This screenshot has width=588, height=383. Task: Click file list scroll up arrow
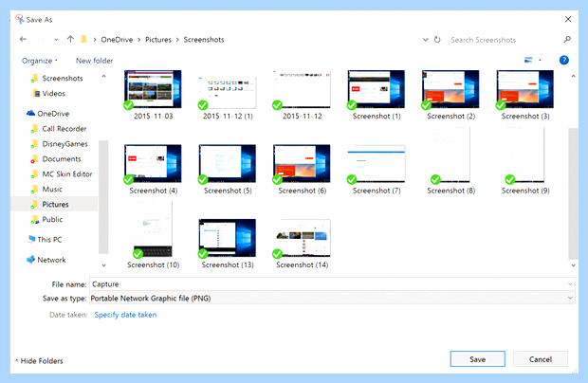[573, 76]
